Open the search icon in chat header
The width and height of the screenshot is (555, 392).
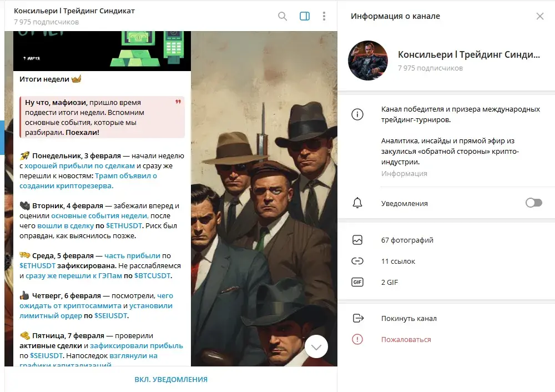(282, 16)
